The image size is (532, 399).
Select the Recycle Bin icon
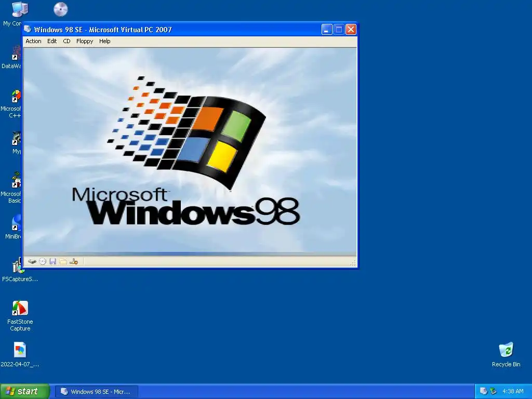point(506,355)
